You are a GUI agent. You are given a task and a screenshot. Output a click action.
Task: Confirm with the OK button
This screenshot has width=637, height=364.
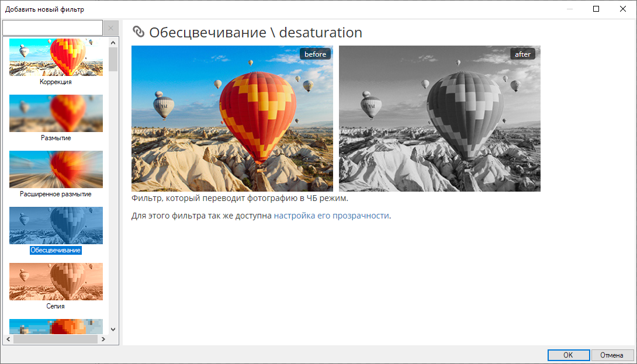point(569,355)
